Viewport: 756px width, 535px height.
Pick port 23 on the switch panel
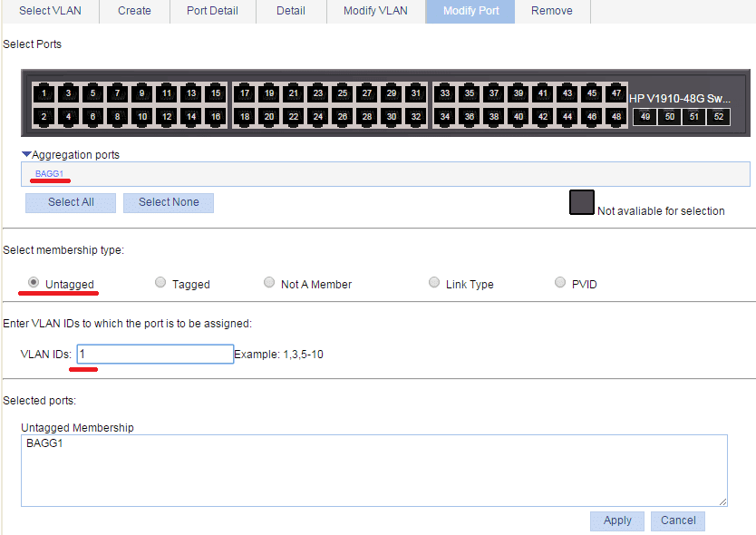click(318, 93)
